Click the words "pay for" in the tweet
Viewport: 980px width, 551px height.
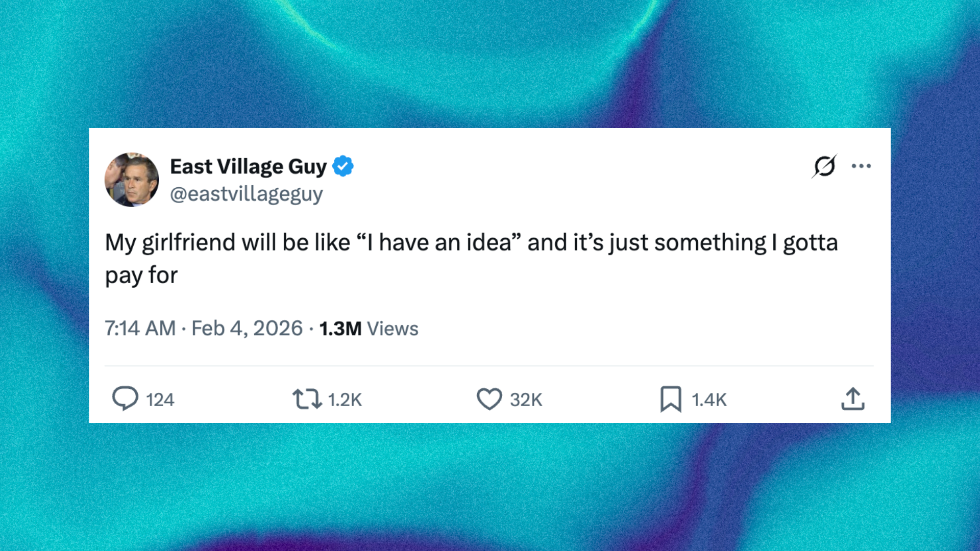click(141, 275)
